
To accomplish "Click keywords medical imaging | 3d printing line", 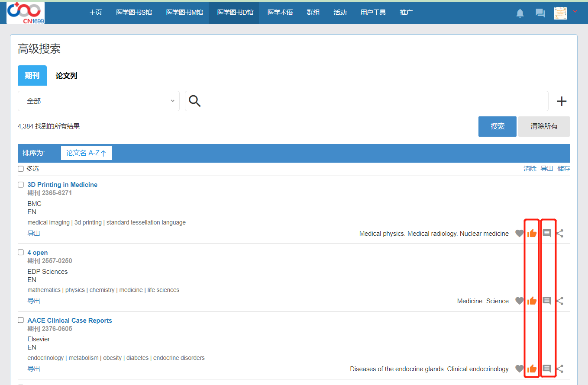I will (x=107, y=223).
